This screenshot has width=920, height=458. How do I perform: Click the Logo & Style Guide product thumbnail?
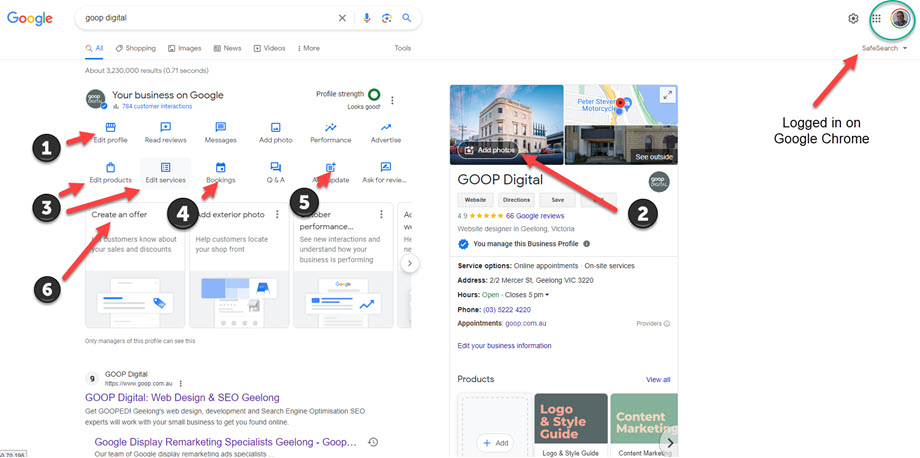point(571,422)
